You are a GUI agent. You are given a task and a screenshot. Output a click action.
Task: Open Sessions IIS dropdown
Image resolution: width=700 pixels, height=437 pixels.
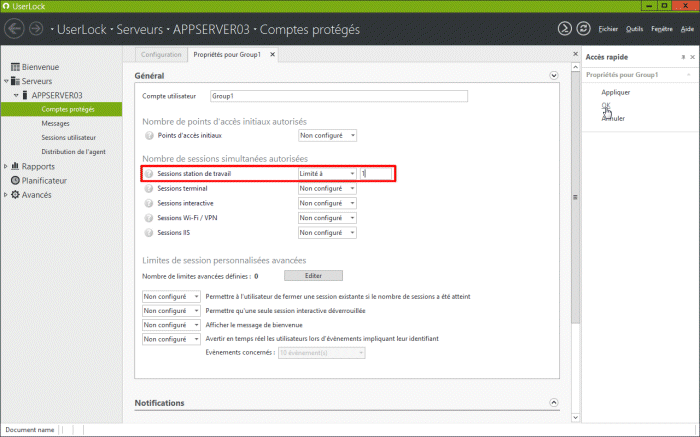[x=327, y=233]
